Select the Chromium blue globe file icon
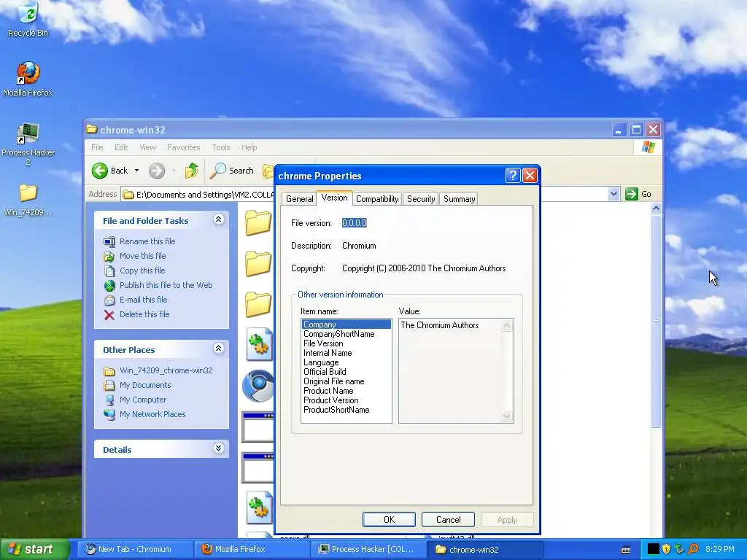747x560 pixels. click(x=258, y=386)
